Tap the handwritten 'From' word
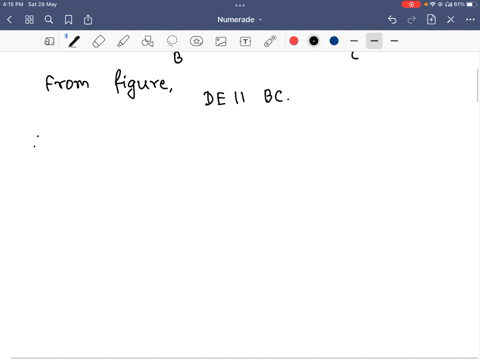480x360 pixels. click(67, 83)
